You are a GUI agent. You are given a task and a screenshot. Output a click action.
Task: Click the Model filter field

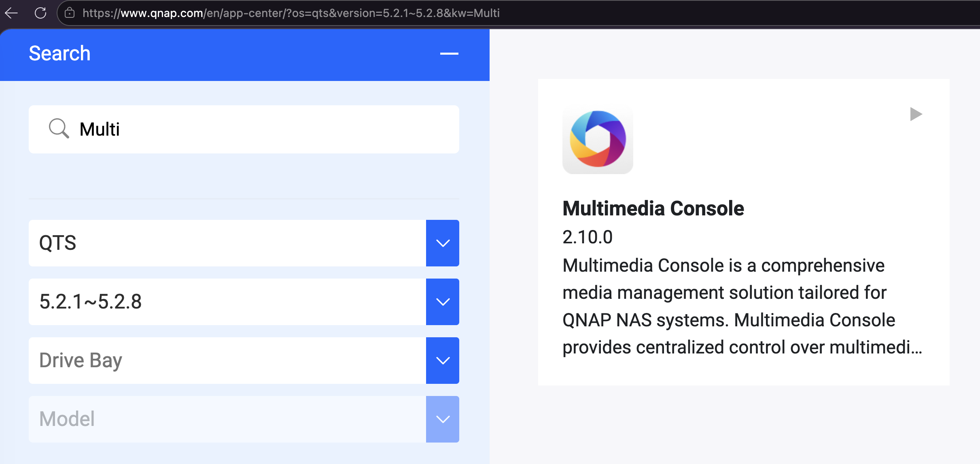pyautogui.click(x=227, y=419)
